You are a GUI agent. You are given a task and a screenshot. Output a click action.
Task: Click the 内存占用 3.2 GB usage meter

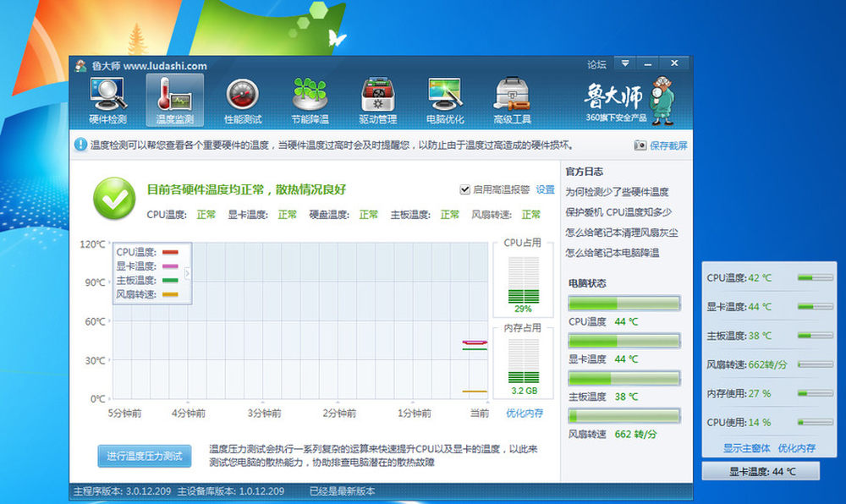point(524,362)
